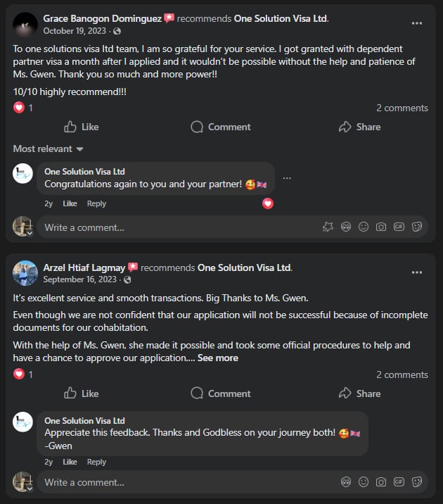Like Arzel Htiaf Lagmay's recommendation post
The height and width of the screenshot is (504, 443).
pyautogui.click(x=81, y=393)
